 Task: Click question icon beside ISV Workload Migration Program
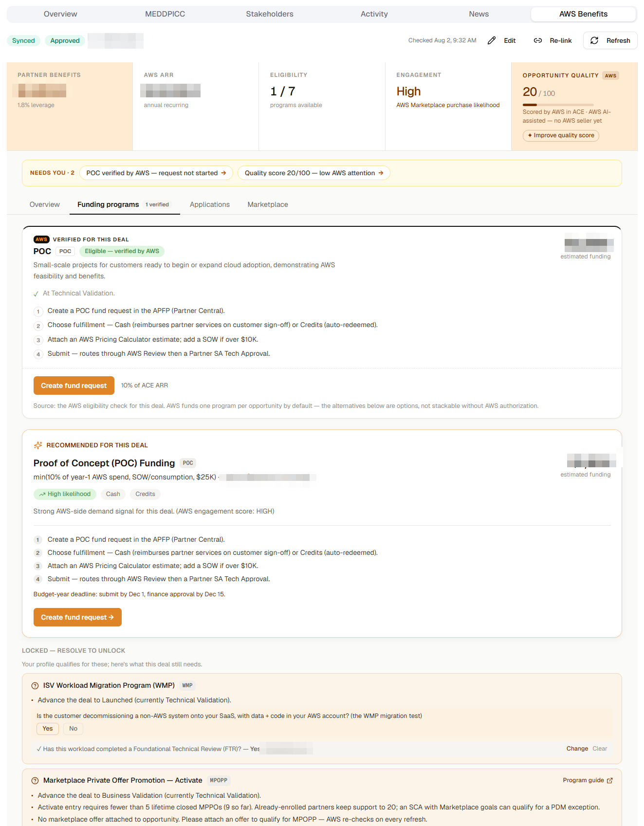coord(35,686)
